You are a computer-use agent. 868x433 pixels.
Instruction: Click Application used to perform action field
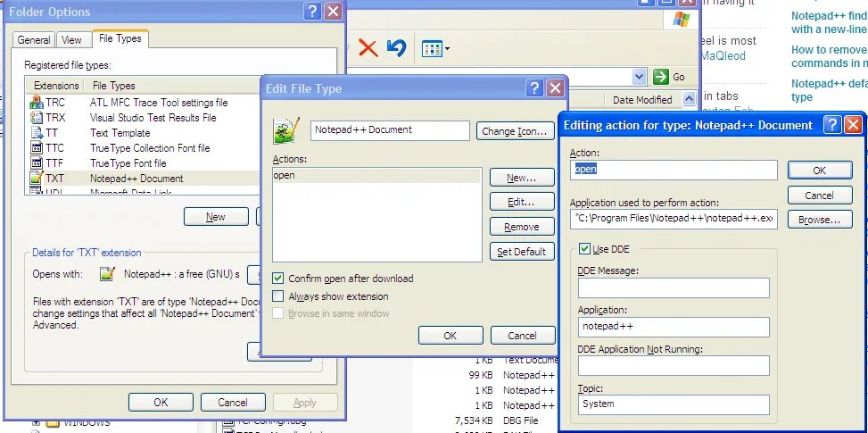pos(674,219)
